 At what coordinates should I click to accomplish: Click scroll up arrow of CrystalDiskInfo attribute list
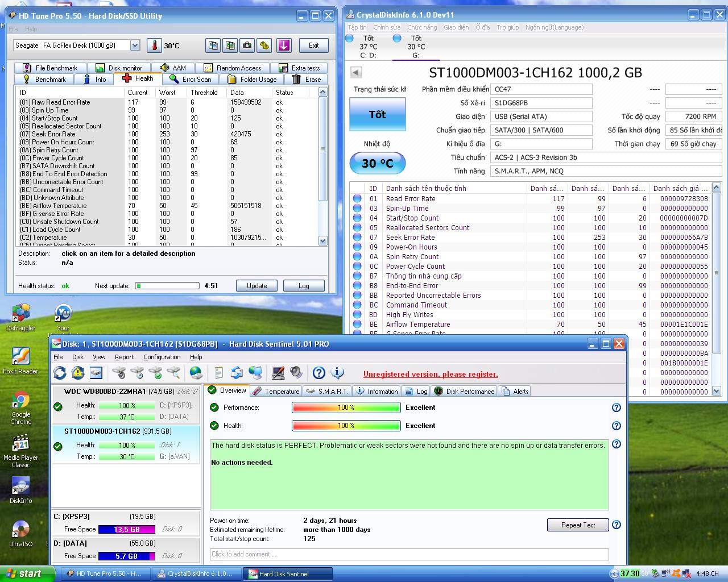(x=717, y=188)
